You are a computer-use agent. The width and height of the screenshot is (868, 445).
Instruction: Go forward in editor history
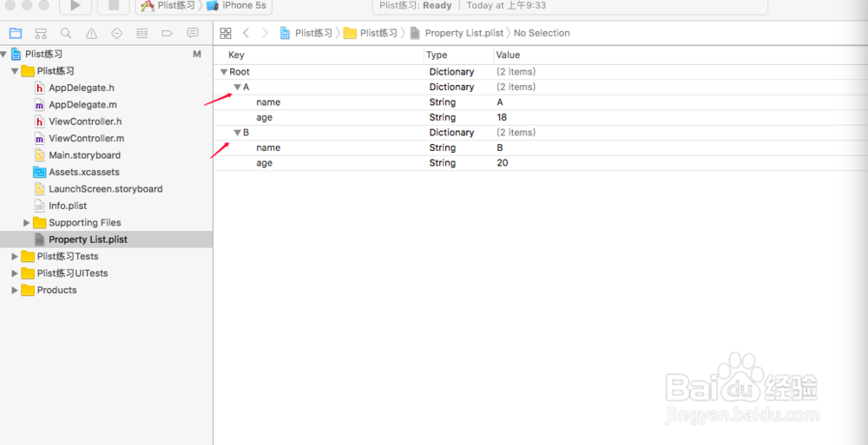pyautogui.click(x=265, y=33)
